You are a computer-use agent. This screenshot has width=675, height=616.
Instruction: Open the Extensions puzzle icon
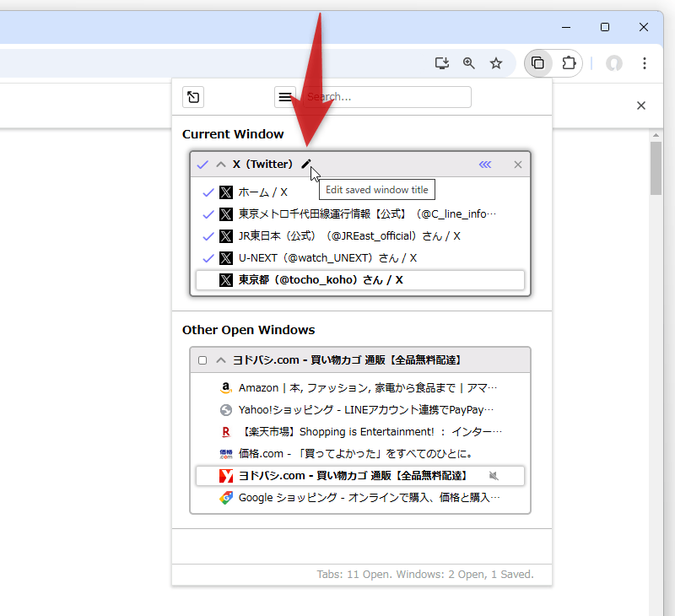[569, 63]
